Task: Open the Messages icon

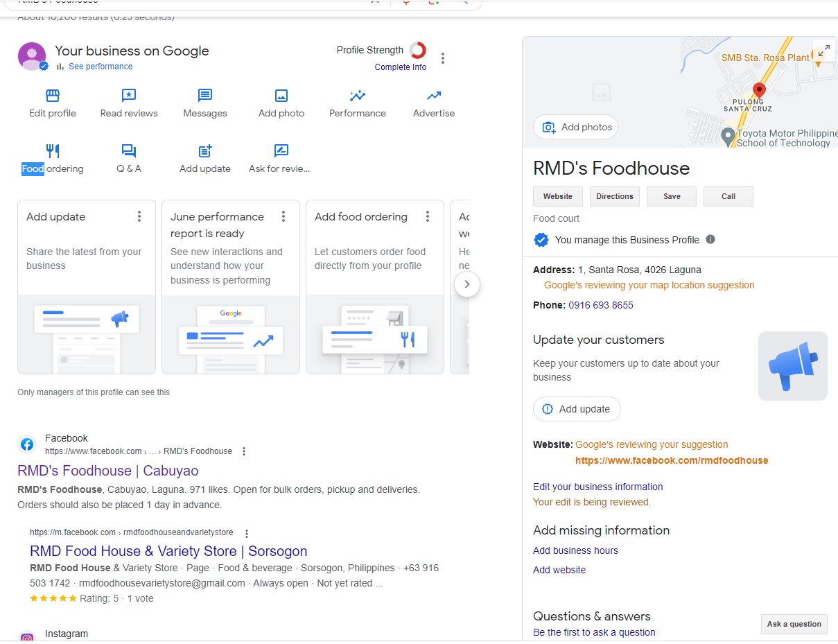Action: click(205, 96)
